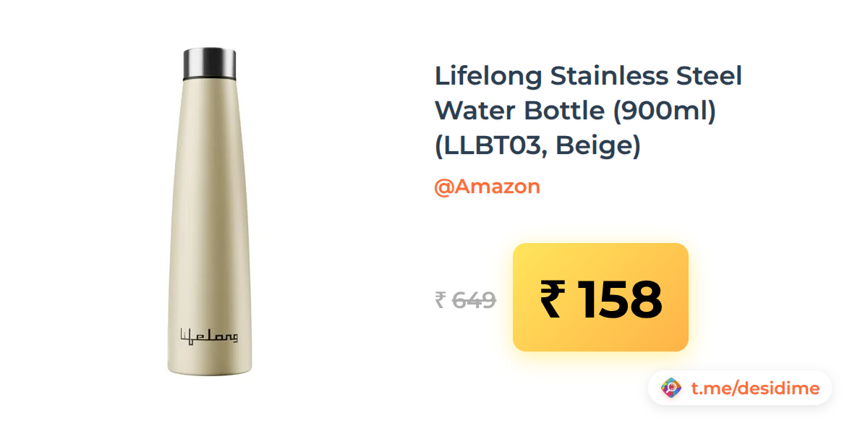Click the struck-through 649 original price

click(474, 299)
